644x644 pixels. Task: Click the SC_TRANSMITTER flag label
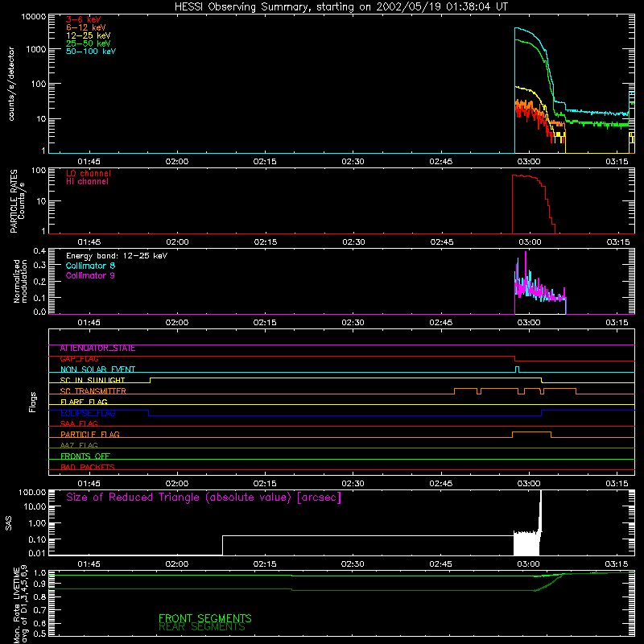pyautogui.click(x=93, y=391)
